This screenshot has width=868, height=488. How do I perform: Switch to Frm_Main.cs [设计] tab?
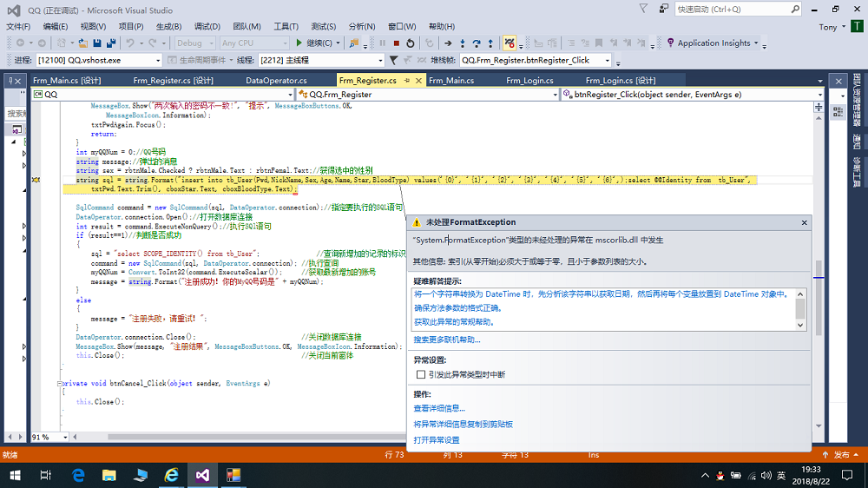(x=67, y=81)
